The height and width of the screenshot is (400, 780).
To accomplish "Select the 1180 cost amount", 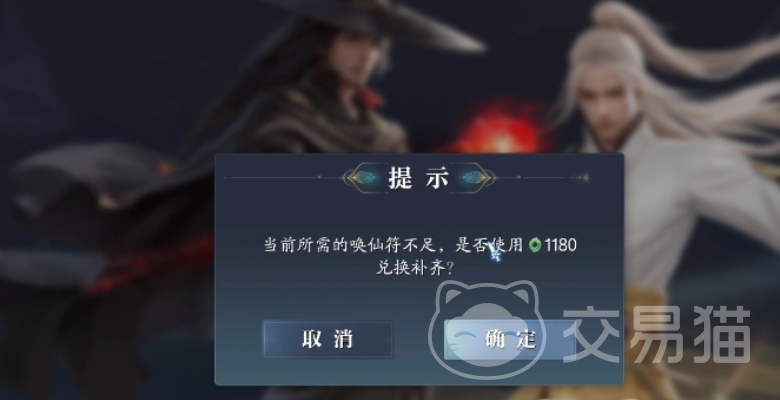I will click(x=561, y=245).
